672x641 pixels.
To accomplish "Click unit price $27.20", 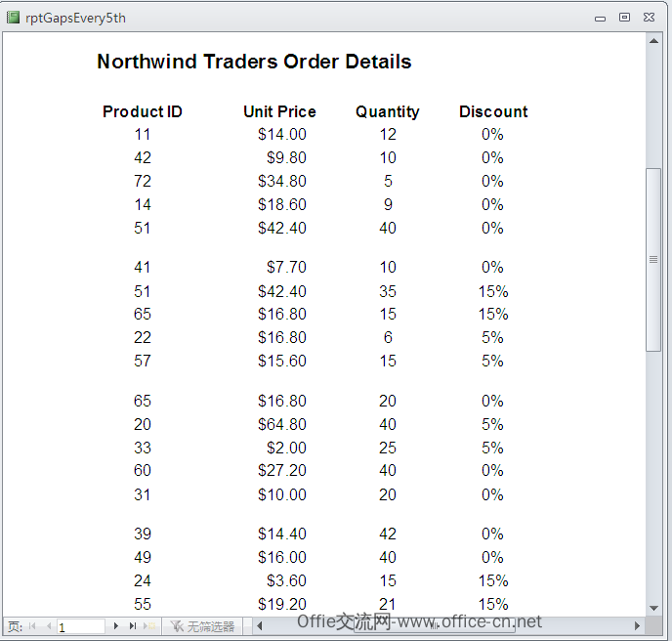I will pyautogui.click(x=282, y=470).
